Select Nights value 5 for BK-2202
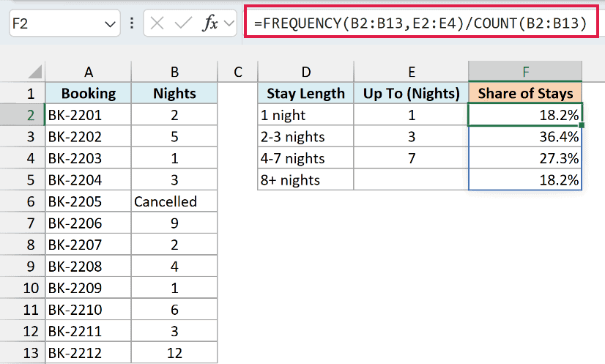 [x=174, y=137]
